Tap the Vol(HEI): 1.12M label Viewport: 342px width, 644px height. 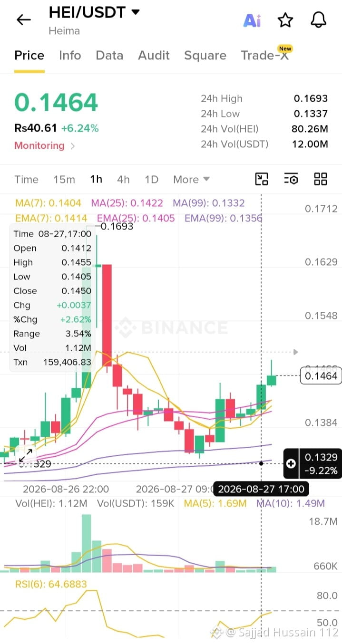[51, 503]
